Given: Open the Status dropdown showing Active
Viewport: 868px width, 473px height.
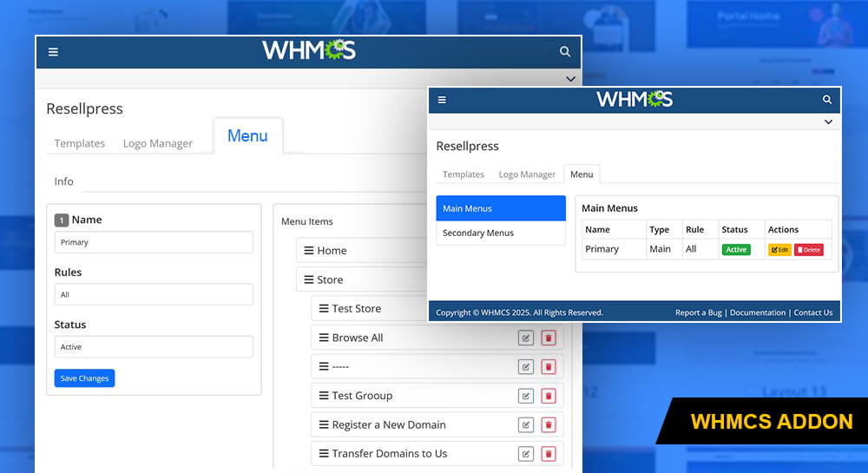Looking at the screenshot, I should point(154,347).
